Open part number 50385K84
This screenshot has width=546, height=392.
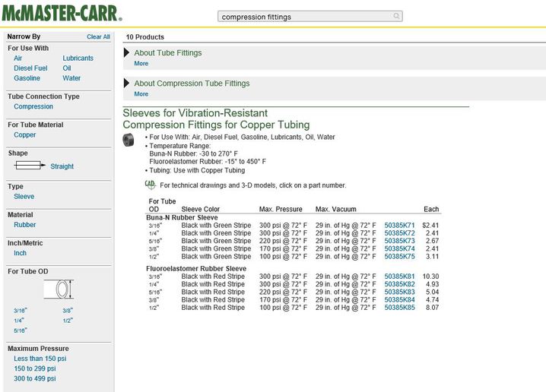[x=399, y=299]
